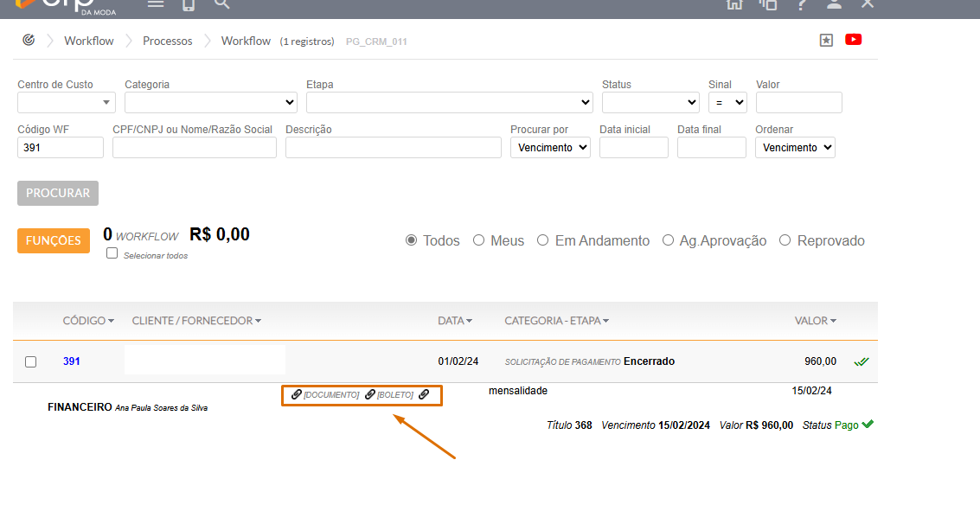The width and height of the screenshot is (980, 524).
Task: Open the hamburger menu in top bar
Action: click(x=156, y=4)
